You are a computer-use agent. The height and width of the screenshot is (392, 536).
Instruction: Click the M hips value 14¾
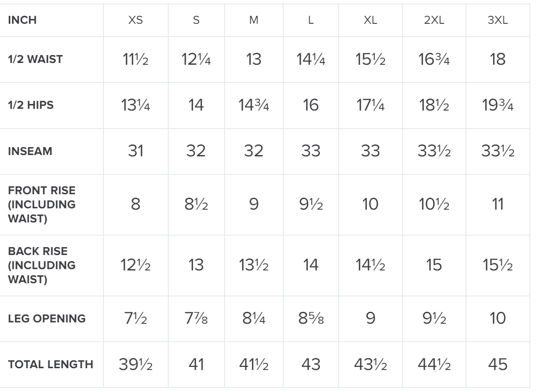pos(254,106)
